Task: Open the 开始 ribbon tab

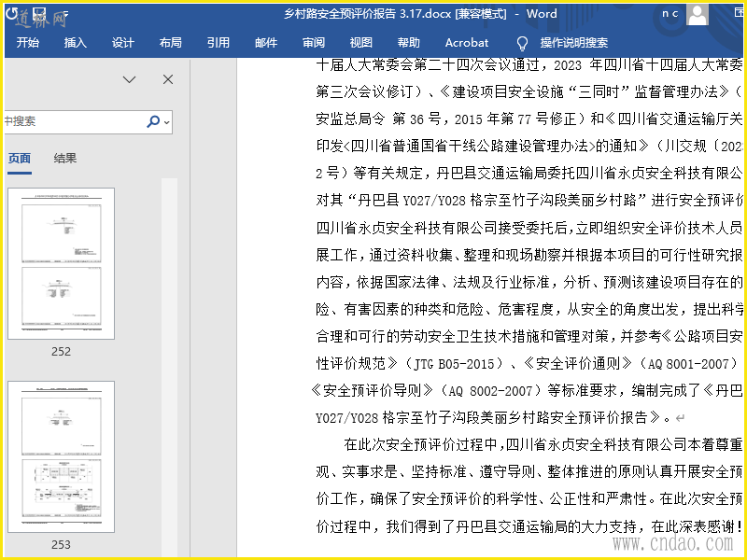Action: click(28, 42)
